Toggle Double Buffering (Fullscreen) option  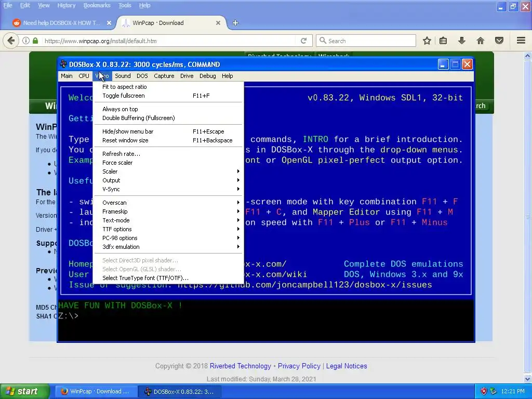click(168, 118)
